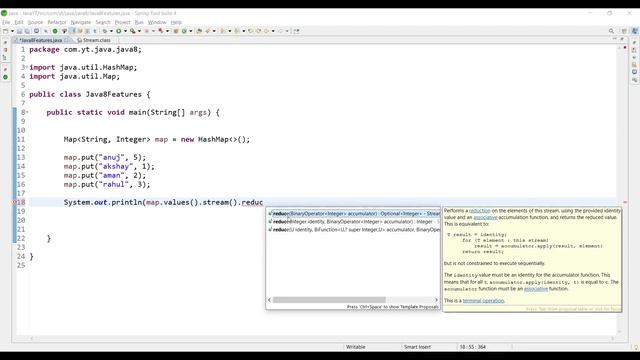The width and height of the screenshot is (640, 360).
Task: Collapse the import block at line 3
Action: (27, 66)
